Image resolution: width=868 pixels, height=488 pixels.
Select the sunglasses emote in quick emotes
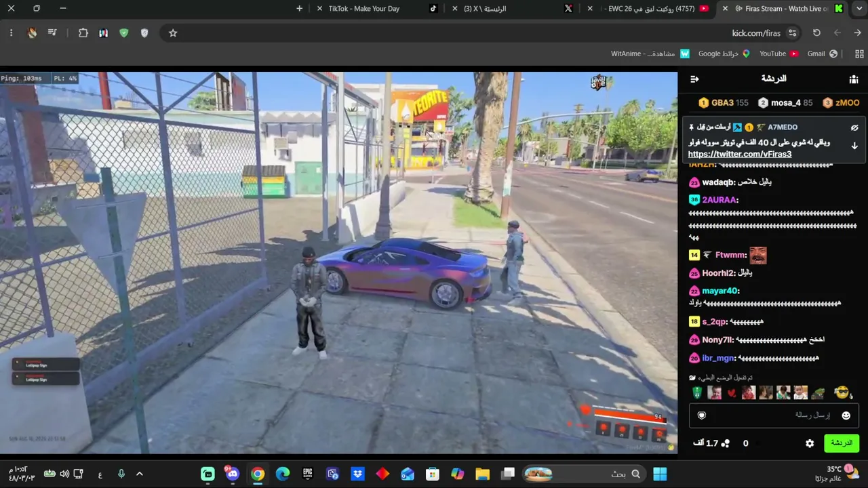pyautogui.click(x=842, y=392)
